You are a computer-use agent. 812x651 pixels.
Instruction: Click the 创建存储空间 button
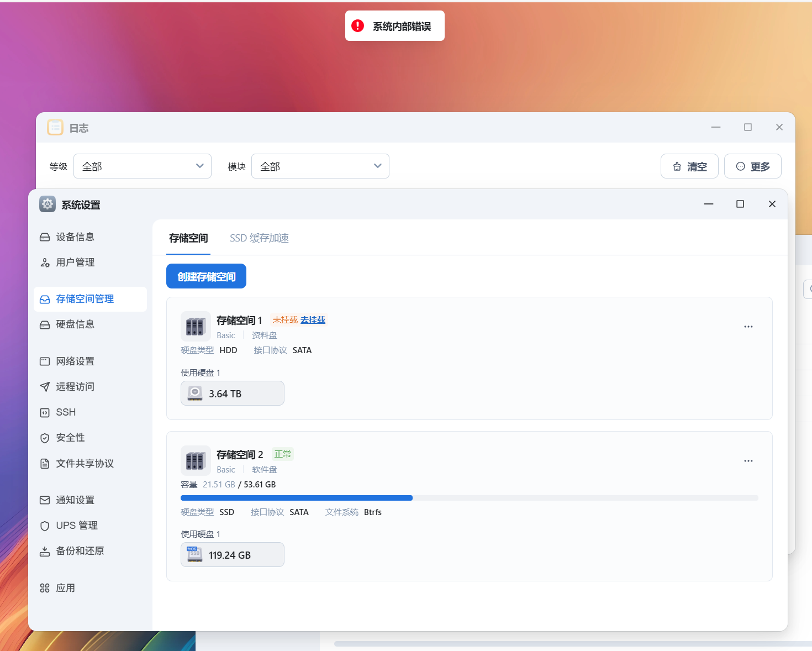[206, 276]
